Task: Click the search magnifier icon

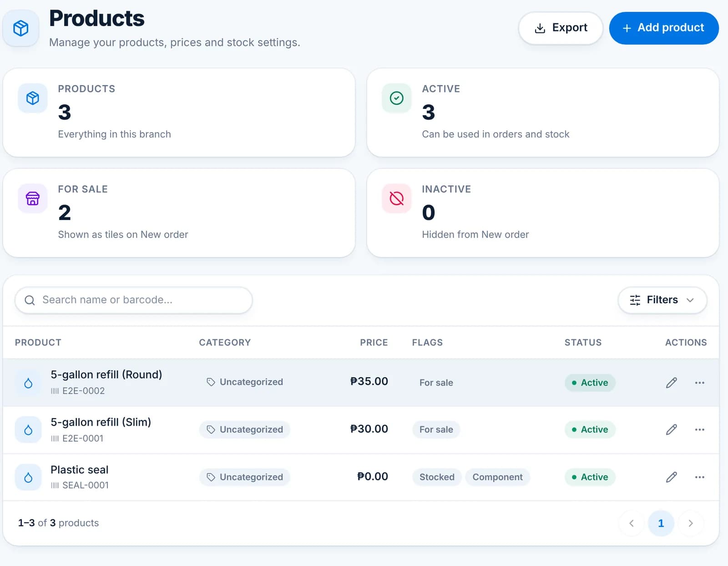Action: [x=30, y=300]
